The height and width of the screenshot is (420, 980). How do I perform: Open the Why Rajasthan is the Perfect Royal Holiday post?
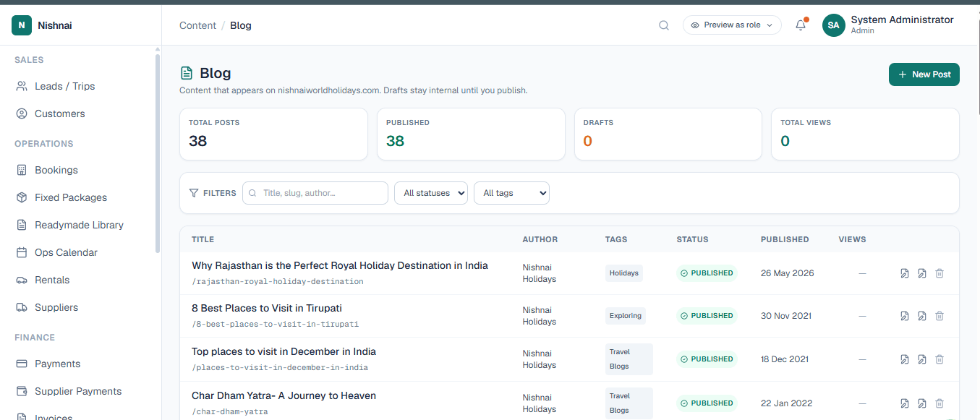(x=340, y=265)
